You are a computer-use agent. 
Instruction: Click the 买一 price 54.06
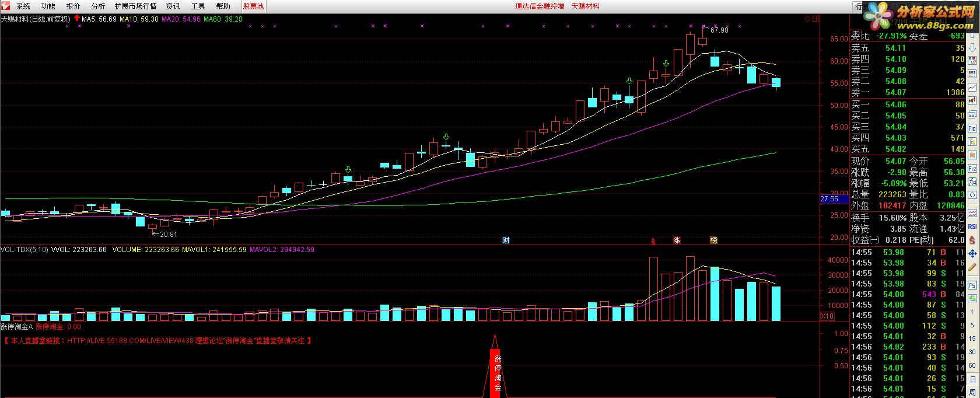[895, 104]
